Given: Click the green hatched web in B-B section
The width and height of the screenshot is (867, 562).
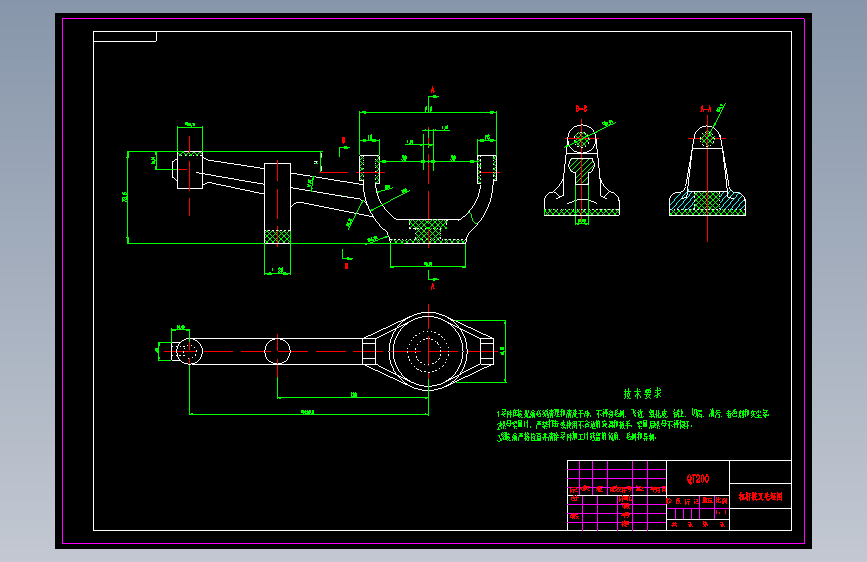Looking at the screenshot, I should 581,171.
